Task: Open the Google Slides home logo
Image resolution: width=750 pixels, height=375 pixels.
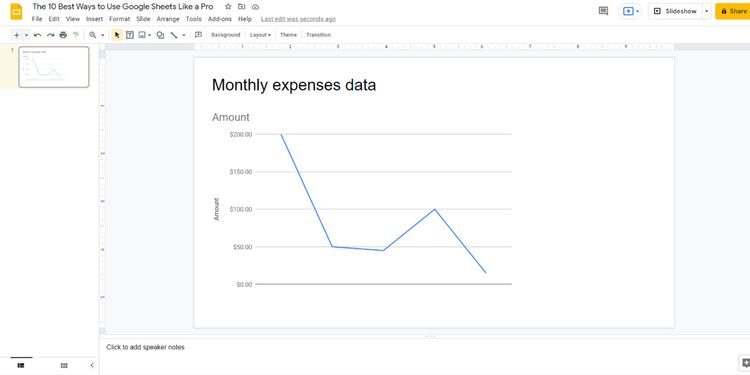Action: click(x=16, y=11)
